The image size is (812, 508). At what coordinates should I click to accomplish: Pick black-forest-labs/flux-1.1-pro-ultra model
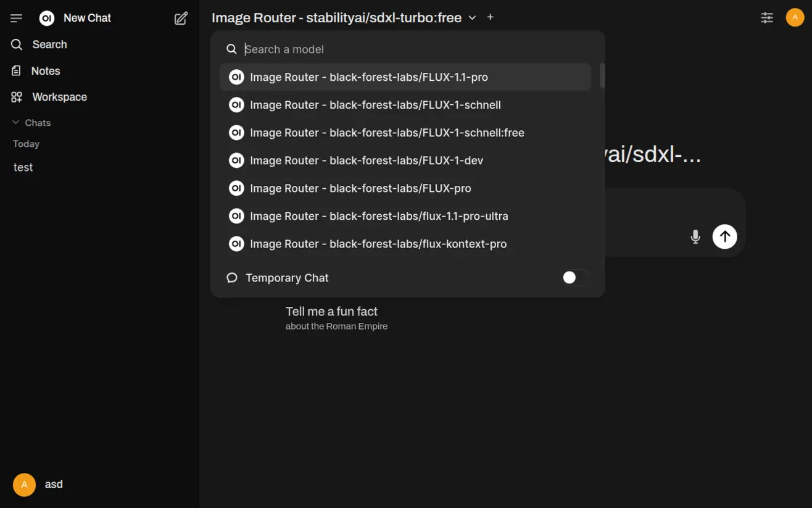(x=405, y=216)
